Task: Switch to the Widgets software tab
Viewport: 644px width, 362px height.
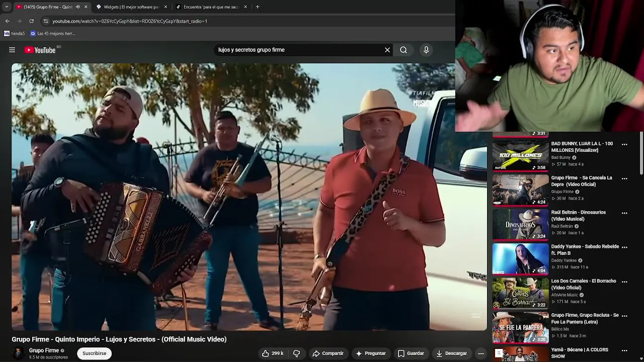Action: click(x=131, y=7)
